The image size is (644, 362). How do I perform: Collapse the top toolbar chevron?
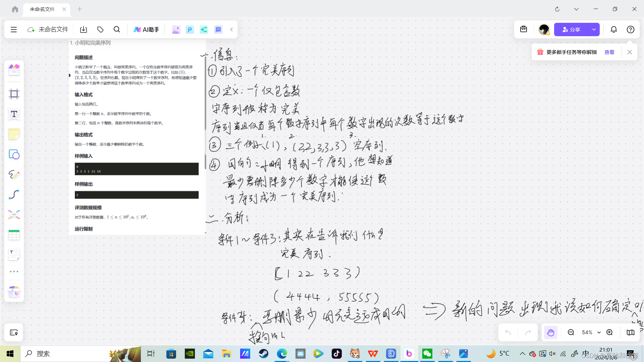(231, 29)
